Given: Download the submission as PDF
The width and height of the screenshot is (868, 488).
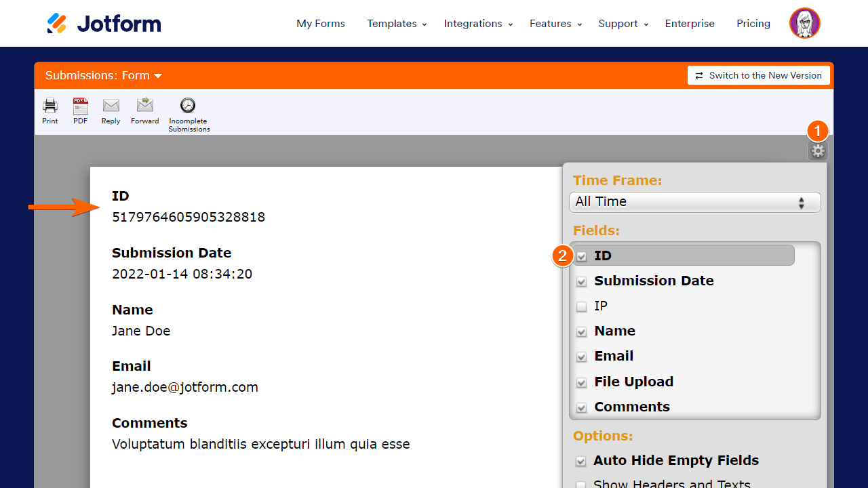Looking at the screenshot, I should point(81,106).
